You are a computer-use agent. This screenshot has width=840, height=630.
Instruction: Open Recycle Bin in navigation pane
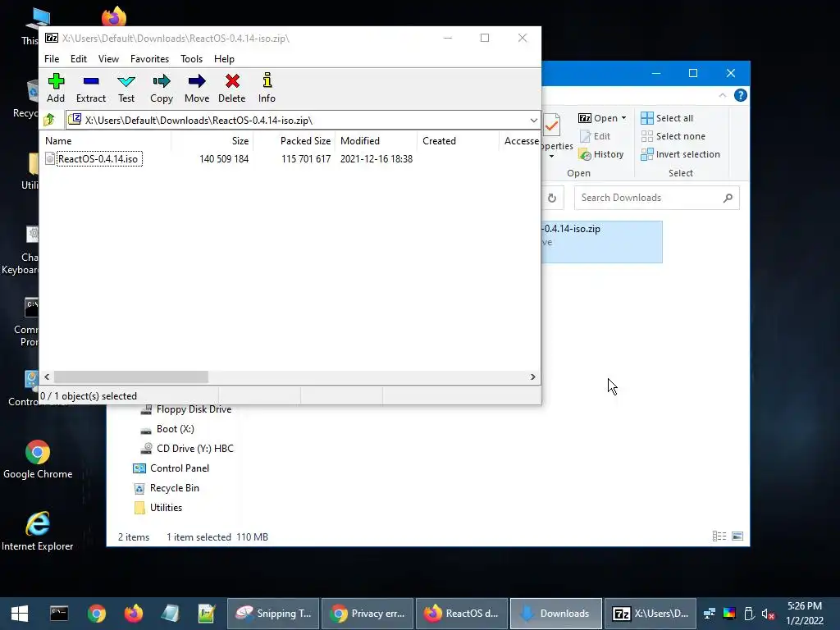pos(166,488)
